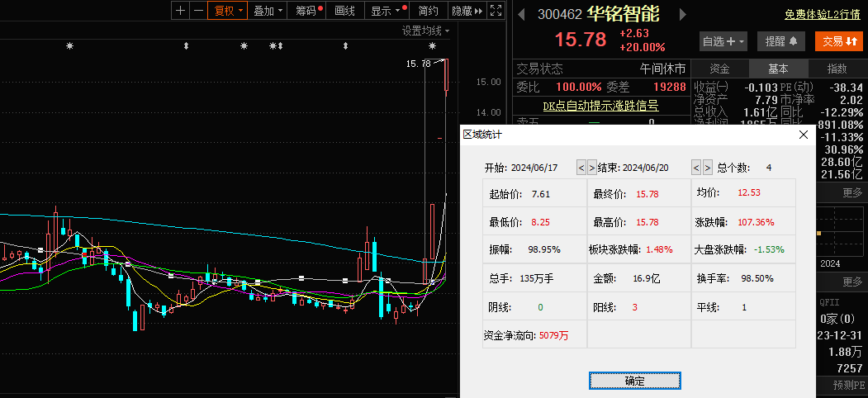Open the 免费体验L2行情 link
Screen dimensions: 868x398
[x=823, y=15]
